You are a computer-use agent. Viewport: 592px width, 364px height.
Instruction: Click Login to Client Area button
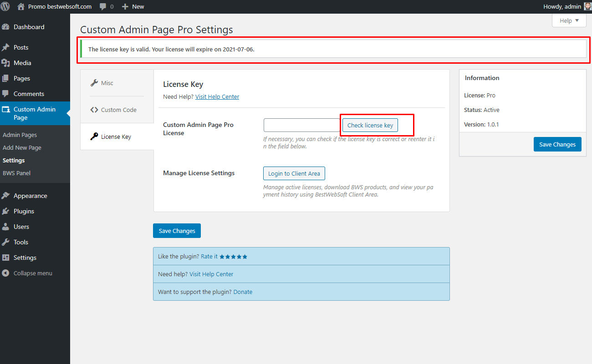[x=294, y=173]
